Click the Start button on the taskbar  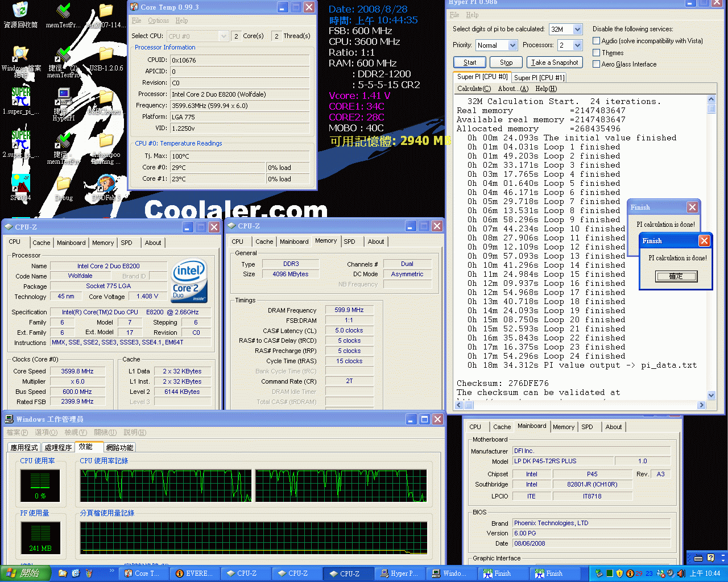pyautogui.click(x=26, y=573)
